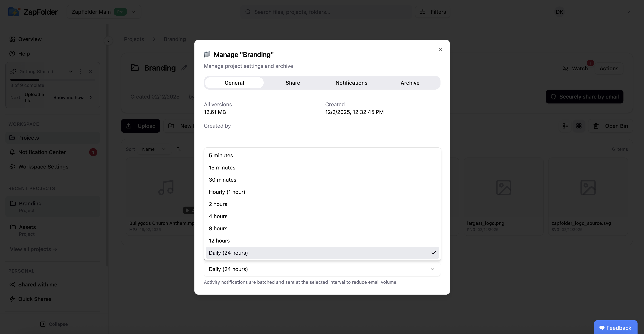Open the Archive tab

tap(410, 83)
